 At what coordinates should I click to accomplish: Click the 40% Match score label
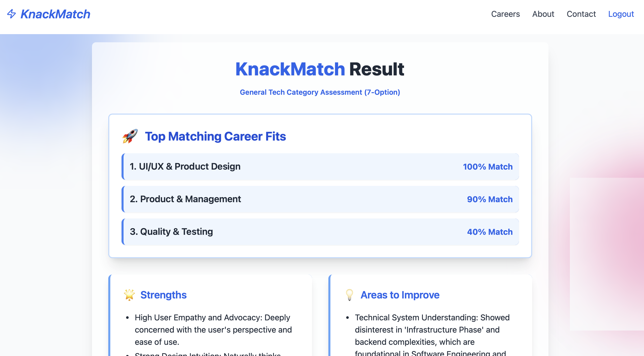tap(490, 232)
